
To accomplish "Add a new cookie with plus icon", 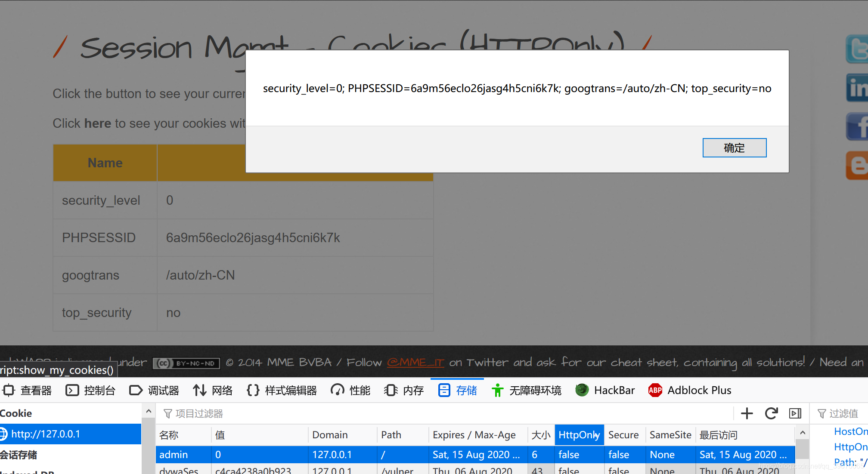I will tap(747, 413).
